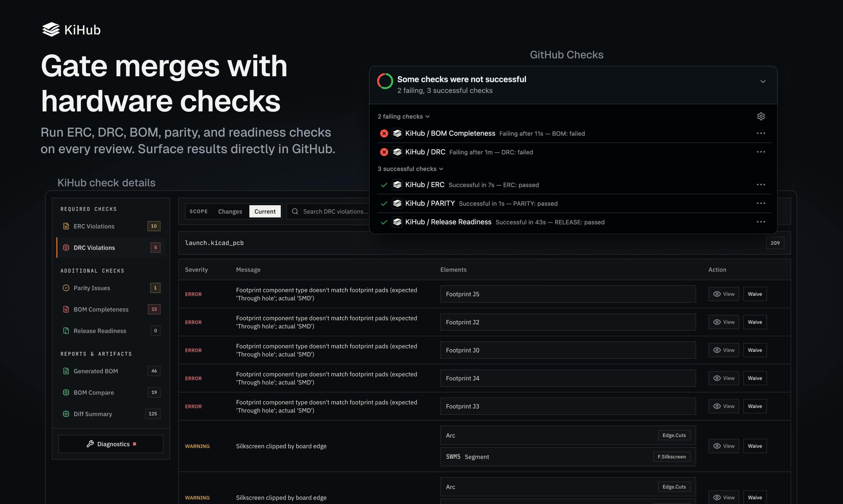Open DRC Violations in sidebar

(111, 248)
